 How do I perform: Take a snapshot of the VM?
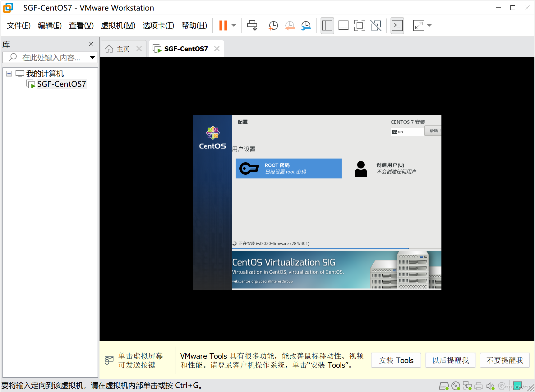273,25
